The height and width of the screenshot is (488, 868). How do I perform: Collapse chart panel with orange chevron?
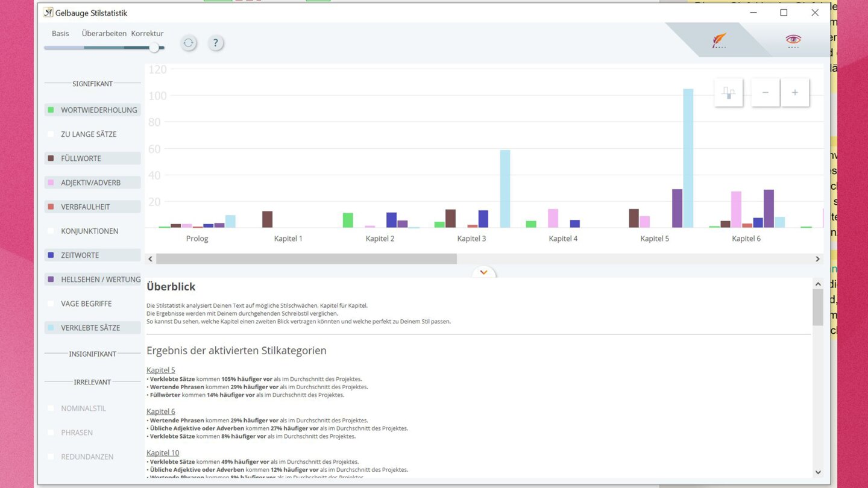tap(483, 273)
